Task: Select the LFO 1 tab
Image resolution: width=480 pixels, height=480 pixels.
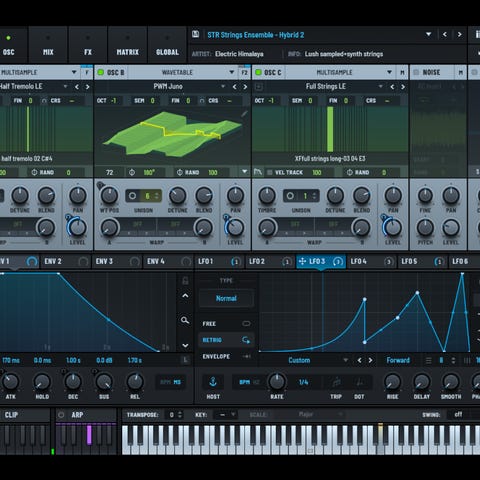Action: tap(219, 262)
